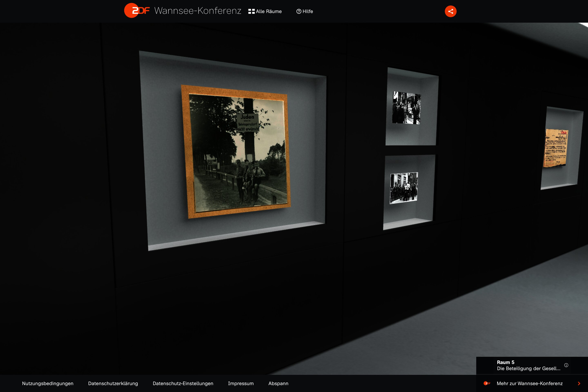The width and height of the screenshot is (588, 392).
Task: Open Datenschutz-Einstellungen in the footer
Action: 183,383
